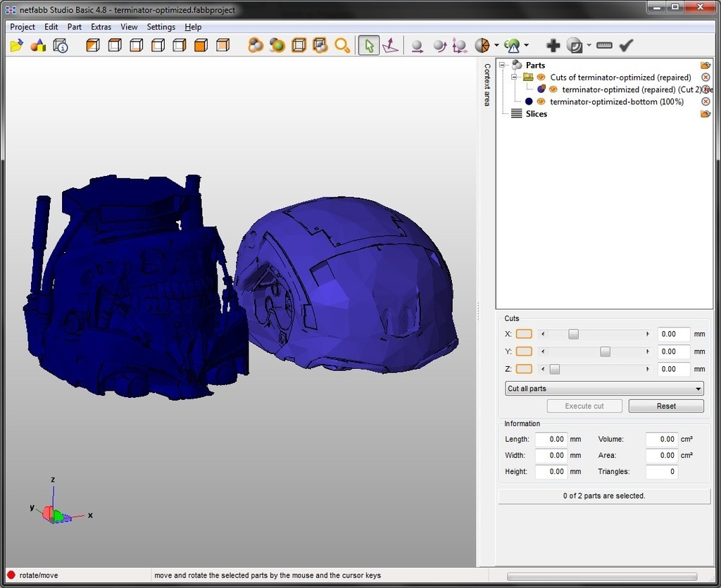The height and width of the screenshot is (588, 721).
Task: Click the Execute cut button
Action: [x=584, y=406]
